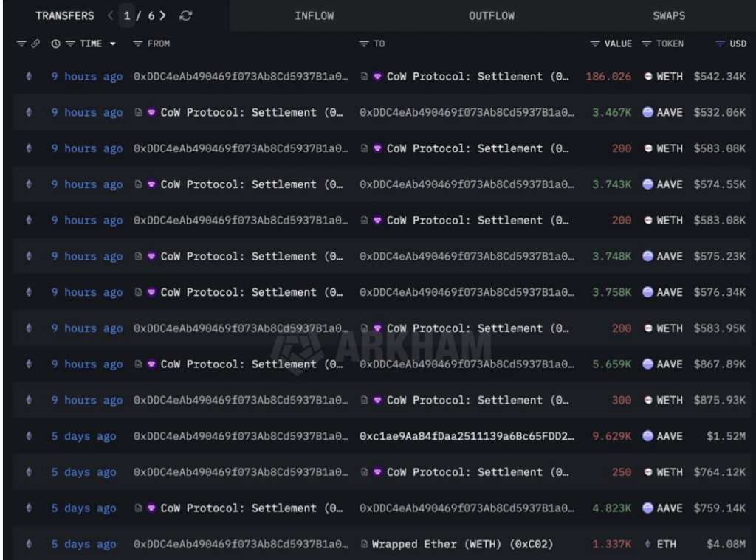Open the USD column filter
756x560 pixels.
[x=721, y=44]
